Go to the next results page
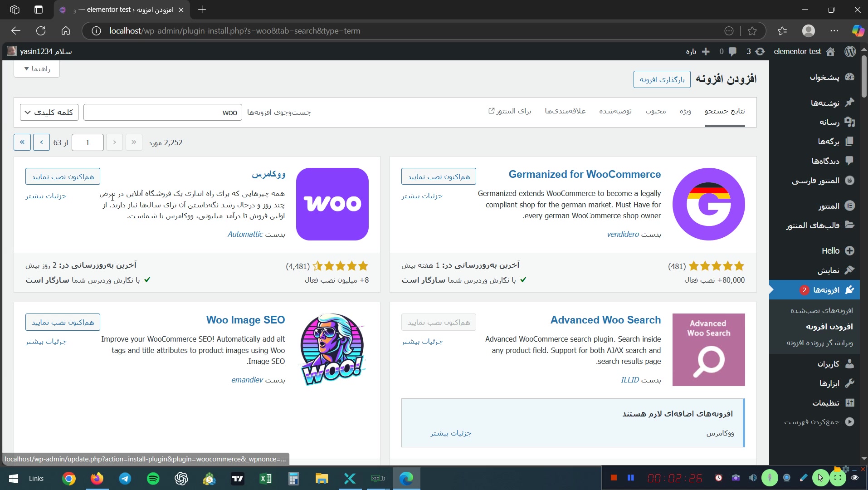This screenshot has width=868, height=490. point(41,142)
